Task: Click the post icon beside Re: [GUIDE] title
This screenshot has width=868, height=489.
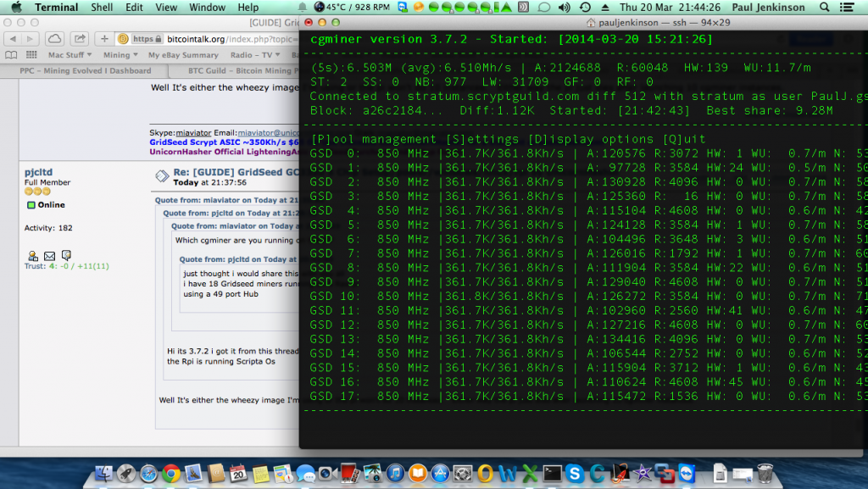Action: pos(162,176)
